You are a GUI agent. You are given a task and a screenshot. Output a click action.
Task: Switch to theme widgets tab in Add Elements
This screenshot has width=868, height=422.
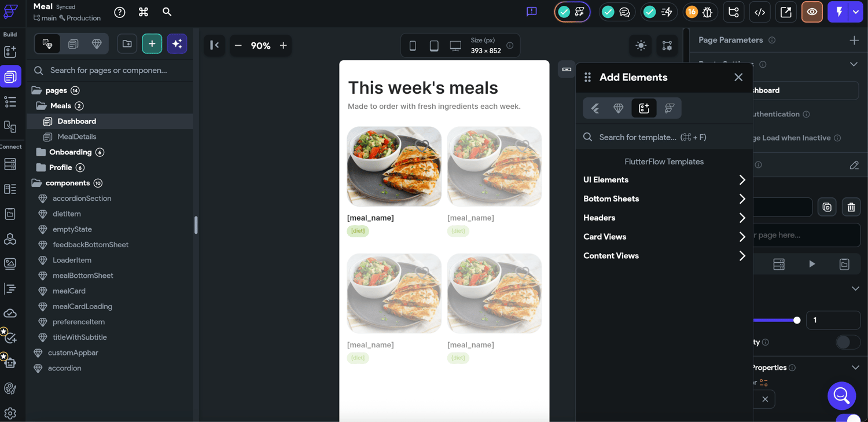tap(670, 108)
